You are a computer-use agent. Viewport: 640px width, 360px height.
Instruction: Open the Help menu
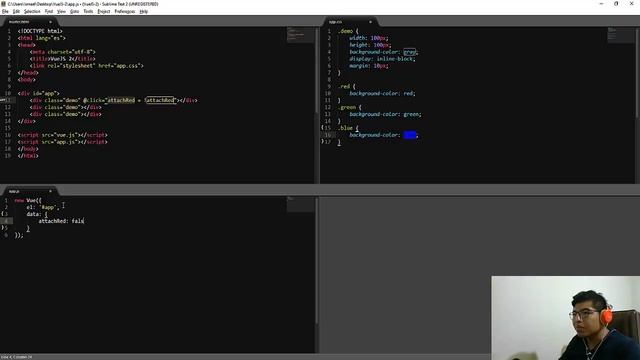[x=144, y=11]
